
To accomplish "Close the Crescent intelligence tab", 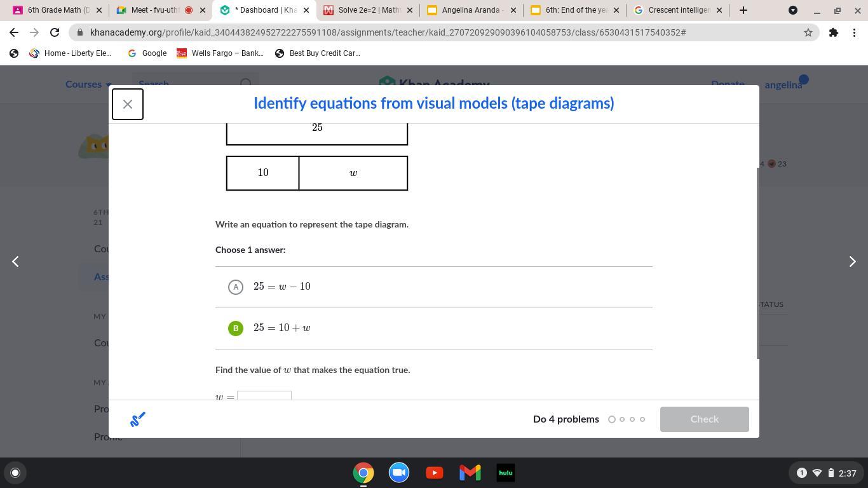I will click(719, 10).
